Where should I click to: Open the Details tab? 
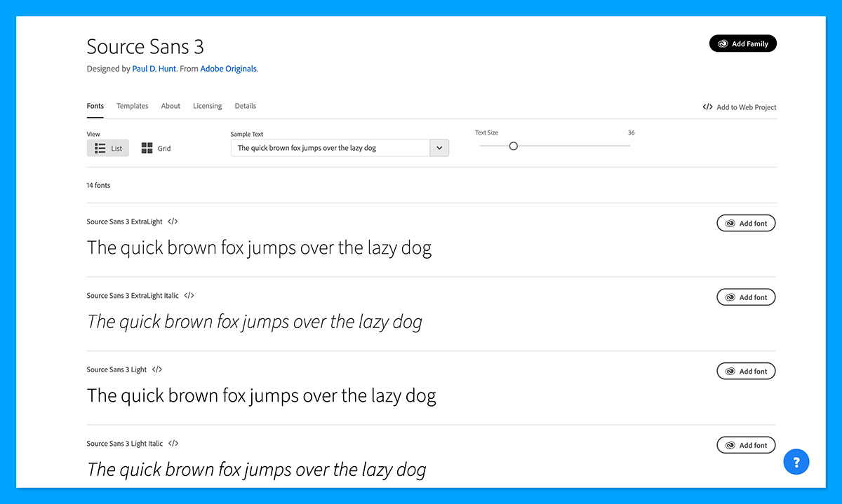tap(245, 106)
